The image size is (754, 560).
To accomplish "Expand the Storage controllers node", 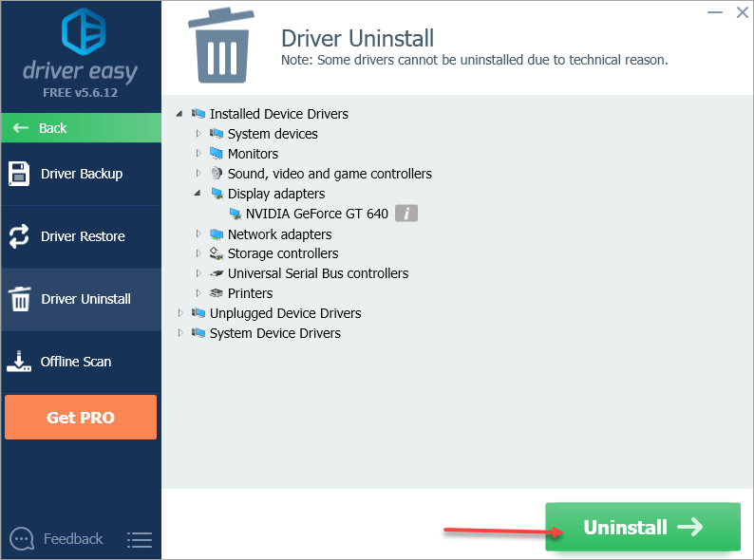I will [x=198, y=253].
